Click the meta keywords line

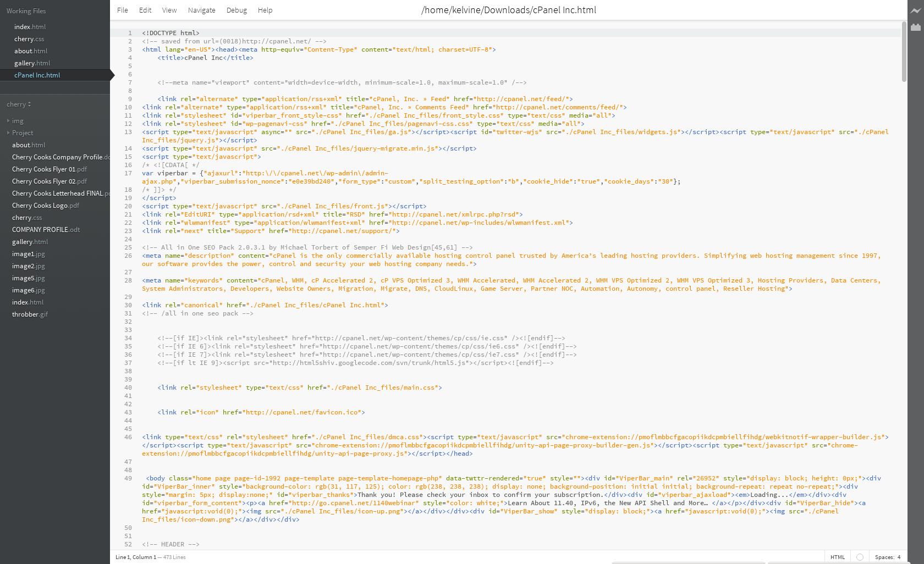[x=512, y=284]
